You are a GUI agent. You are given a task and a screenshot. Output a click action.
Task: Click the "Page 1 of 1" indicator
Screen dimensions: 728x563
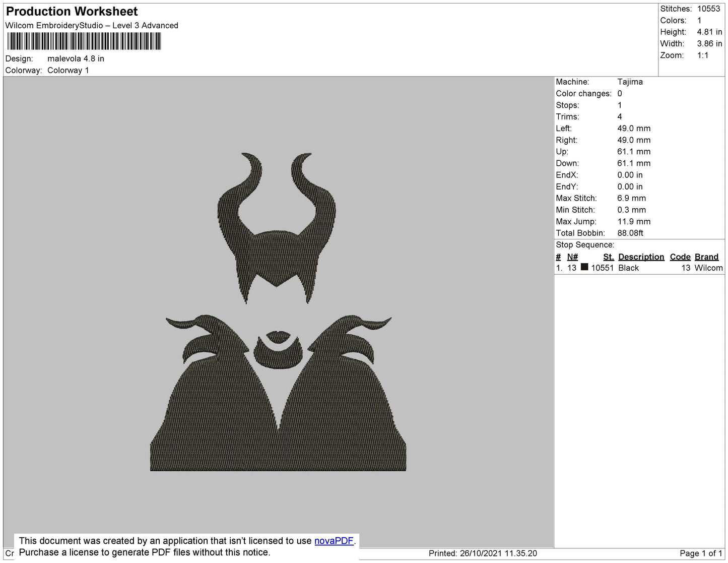point(701,553)
